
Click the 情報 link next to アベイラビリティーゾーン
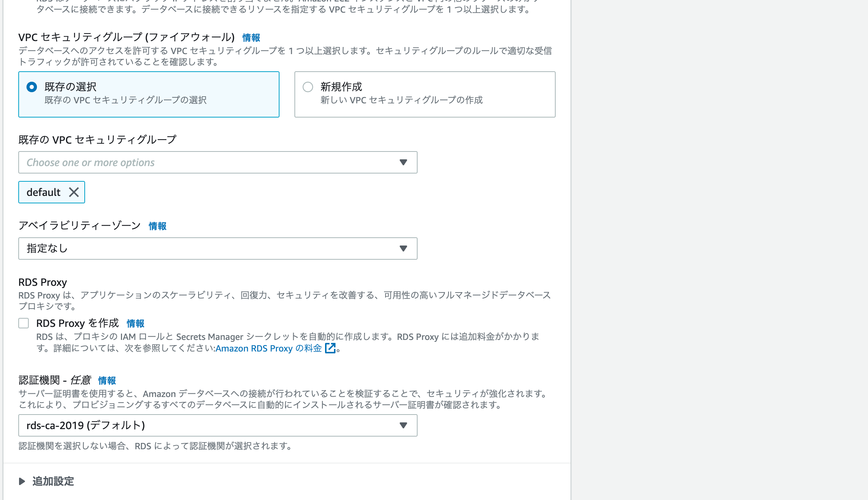[157, 226]
